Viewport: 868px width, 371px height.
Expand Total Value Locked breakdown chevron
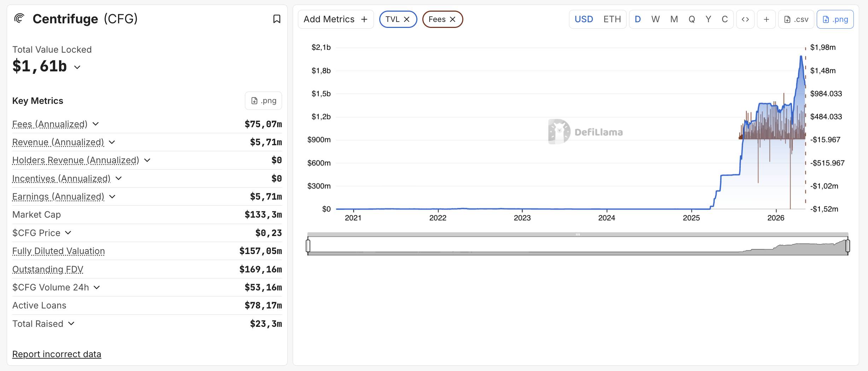[77, 67]
